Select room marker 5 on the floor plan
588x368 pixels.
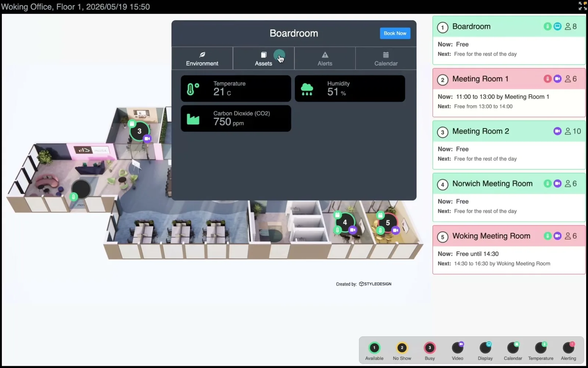(x=388, y=223)
